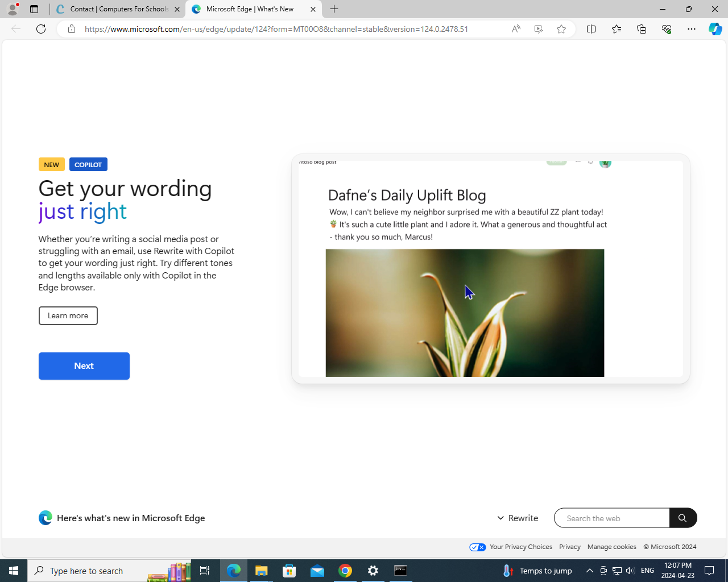Open the Favorites list icon
Viewport: 728px width, 582px height.
point(617,29)
